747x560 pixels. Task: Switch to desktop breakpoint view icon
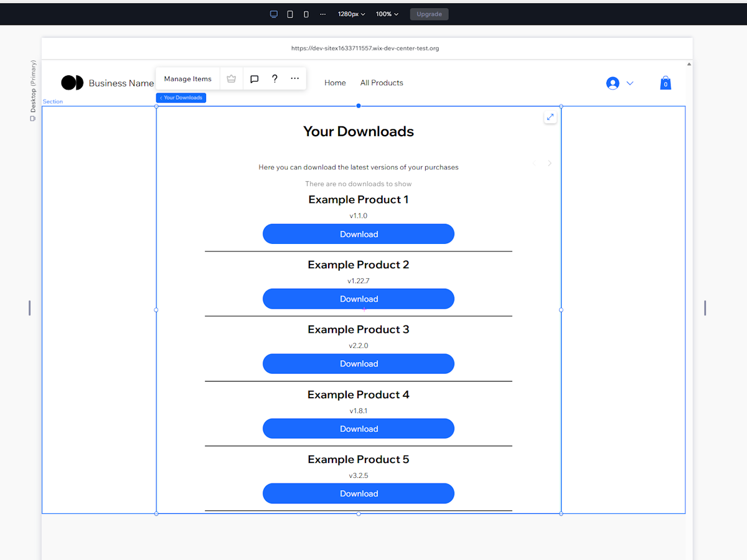274,14
